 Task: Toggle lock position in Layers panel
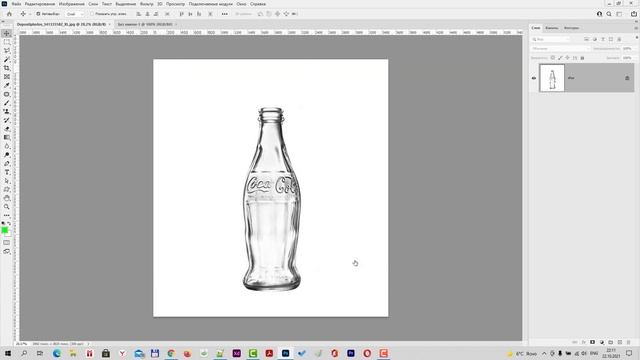(567, 58)
